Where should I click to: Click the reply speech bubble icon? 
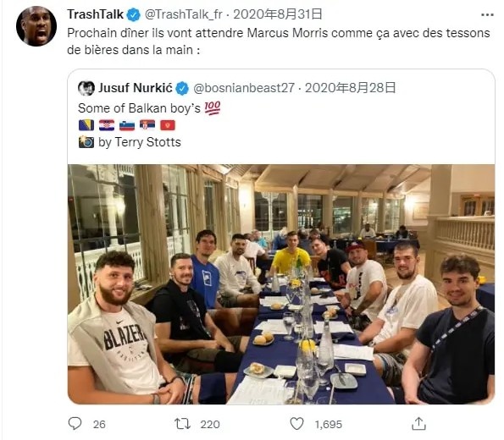point(75,424)
